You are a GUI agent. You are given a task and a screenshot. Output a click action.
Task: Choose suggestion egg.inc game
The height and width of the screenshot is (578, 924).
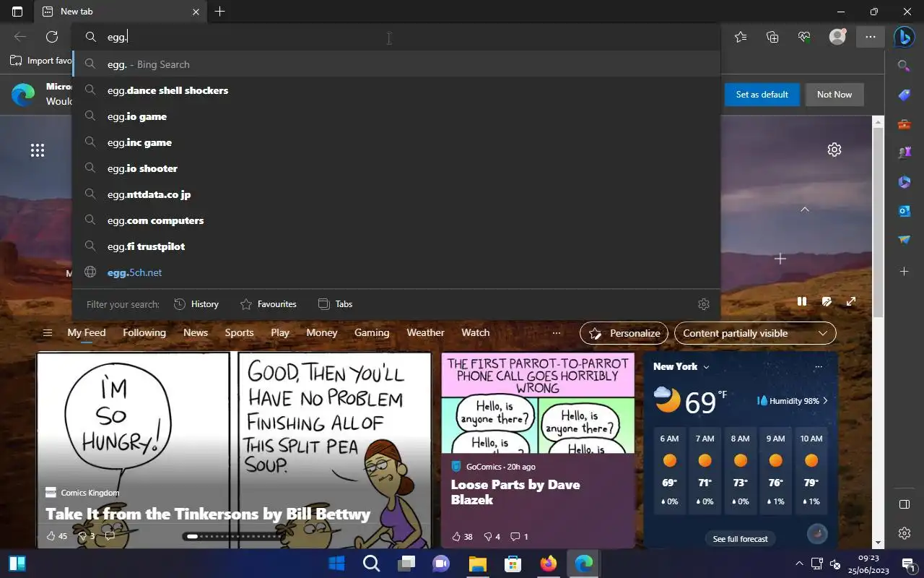[x=396, y=142]
